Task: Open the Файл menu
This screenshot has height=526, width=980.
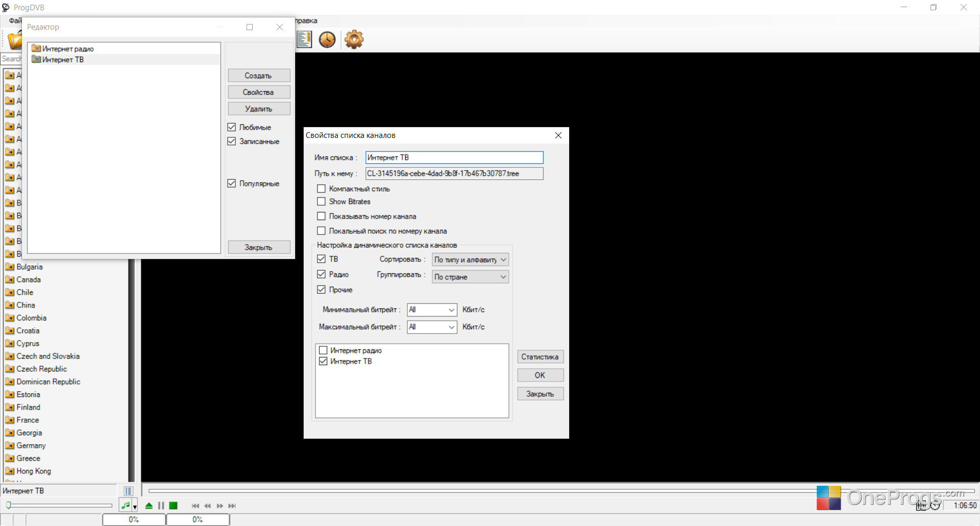Action: pyautogui.click(x=15, y=20)
